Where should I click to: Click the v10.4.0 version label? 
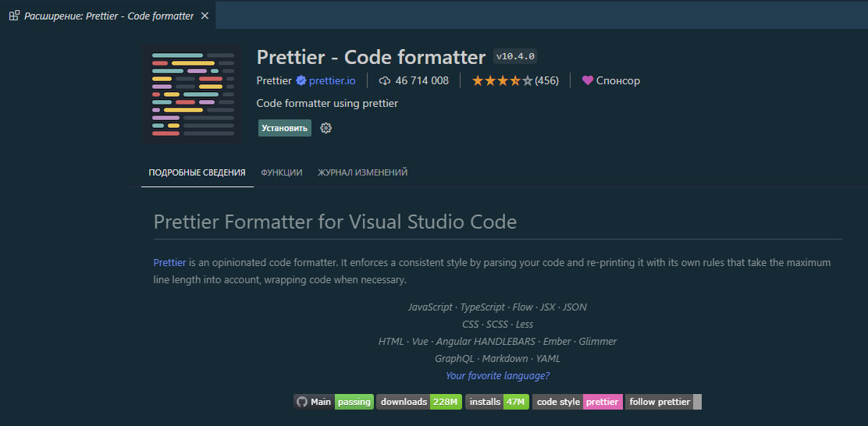pos(515,56)
